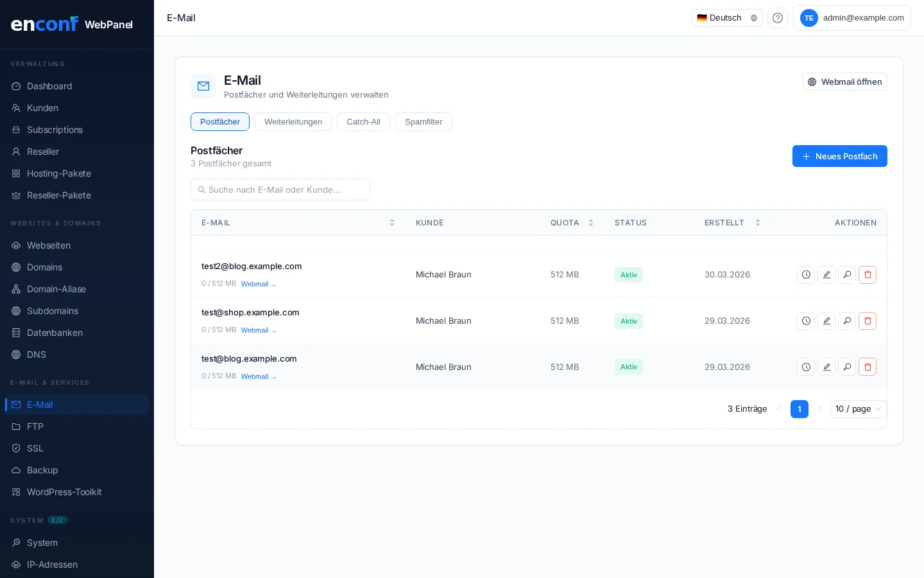Viewport: 924px width, 578px height.
Task: Open the help question mark icon
Action: pyautogui.click(x=777, y=18)
